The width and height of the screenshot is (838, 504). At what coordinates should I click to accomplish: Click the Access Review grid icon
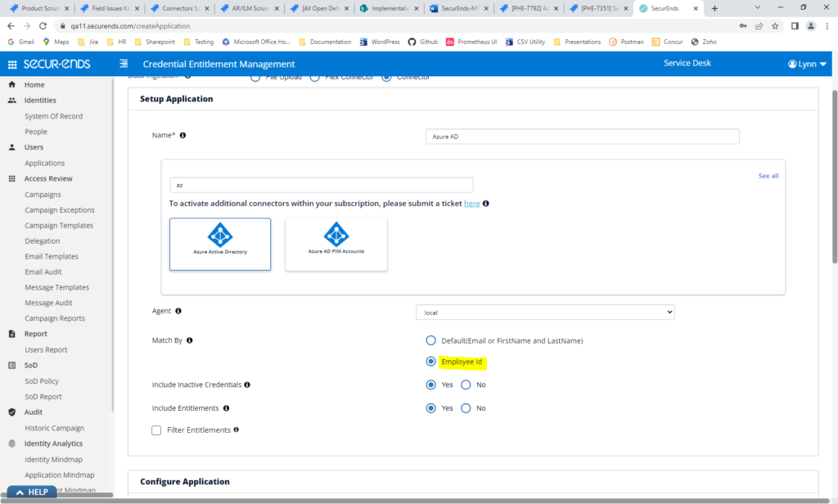click(x=11, y=178)
